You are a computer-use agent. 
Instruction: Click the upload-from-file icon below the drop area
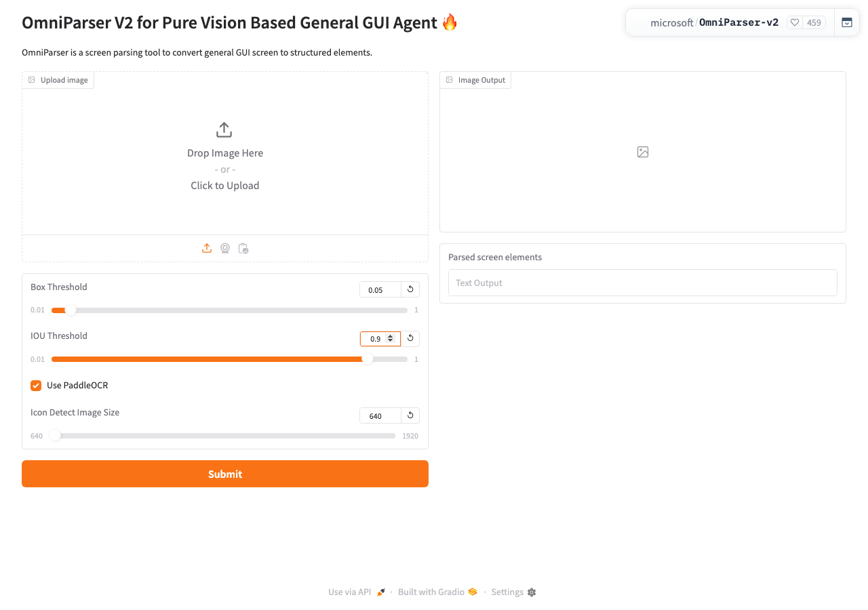click(207, 249)
